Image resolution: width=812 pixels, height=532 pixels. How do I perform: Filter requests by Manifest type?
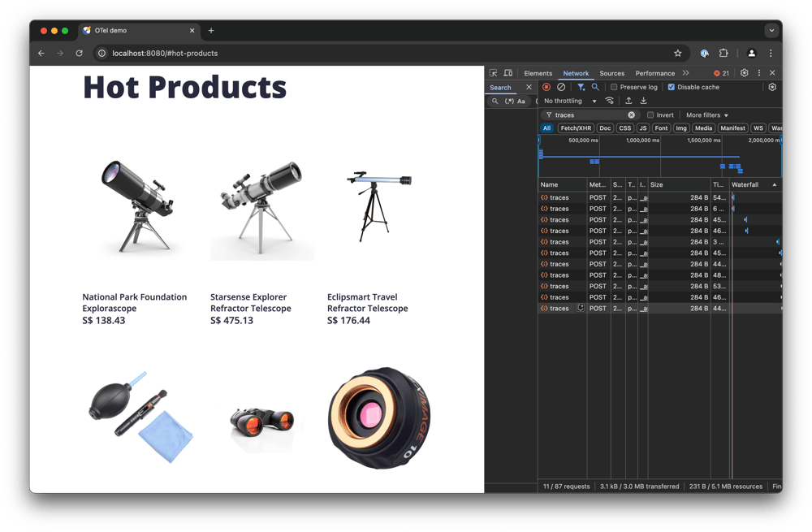[732, 128]
